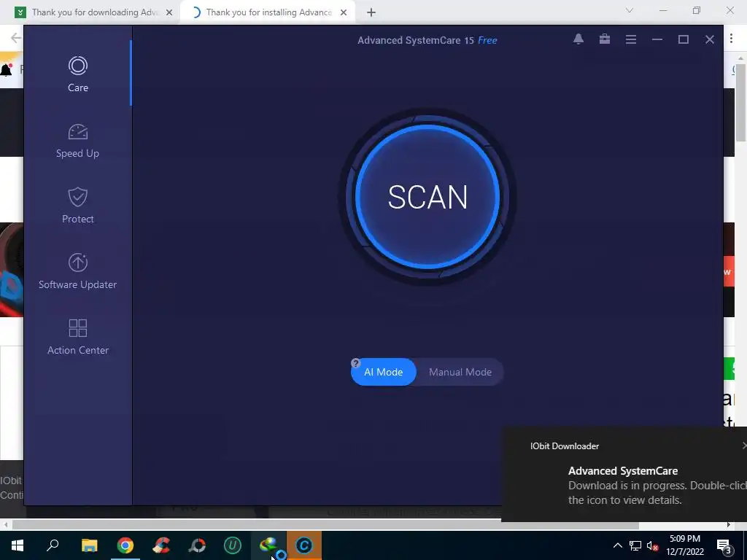Maximize the Advanced SystemCare window
The height and width of the screenshot is (560, 747).
pos(683,39)
